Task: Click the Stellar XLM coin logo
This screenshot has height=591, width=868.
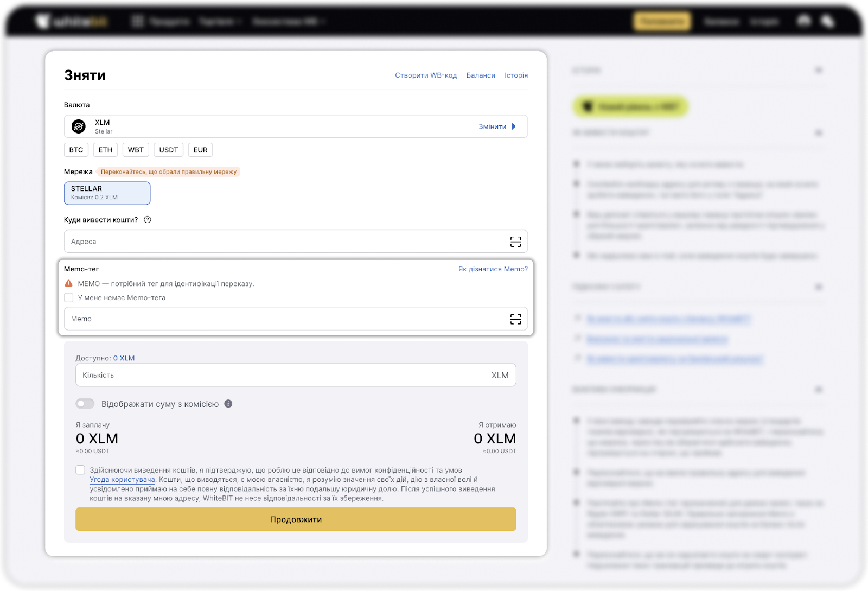Action: 79,126
